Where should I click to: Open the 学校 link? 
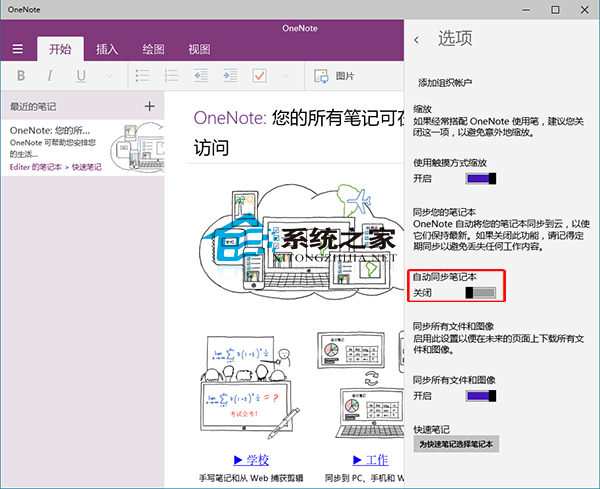251,460
